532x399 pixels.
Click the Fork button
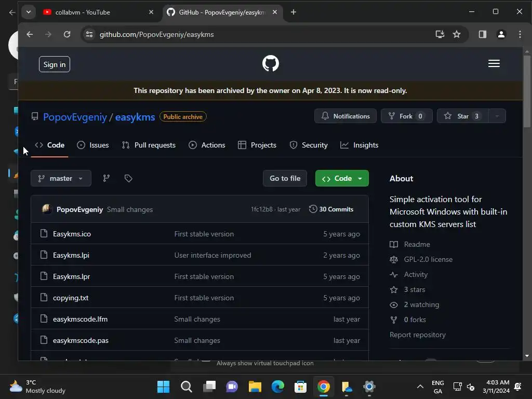[406, 116]
